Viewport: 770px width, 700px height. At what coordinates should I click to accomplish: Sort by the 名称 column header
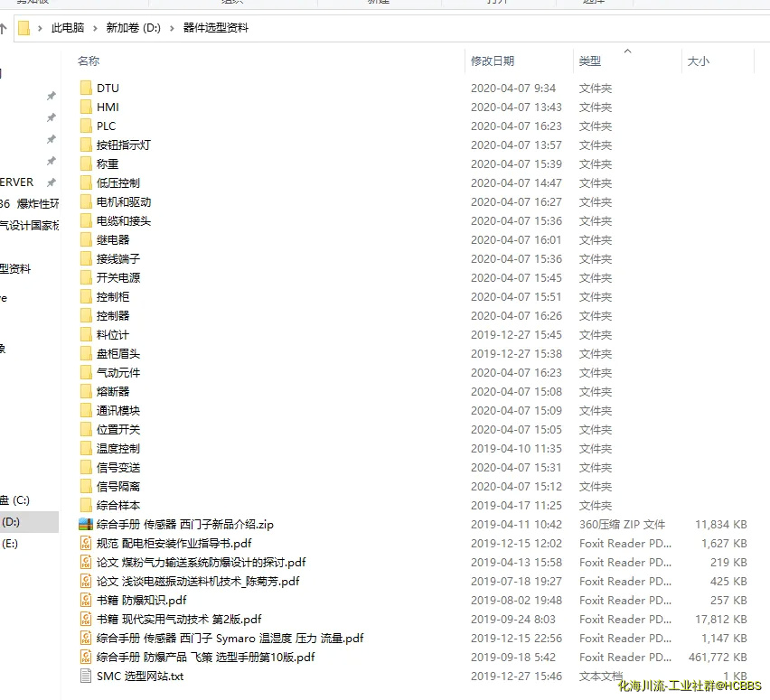point(89,61)
